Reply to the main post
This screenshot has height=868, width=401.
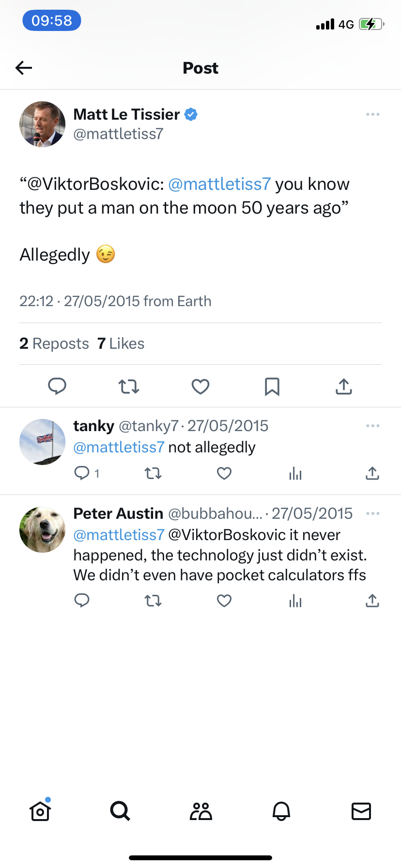pyautogui.click(x=57, y=387)
